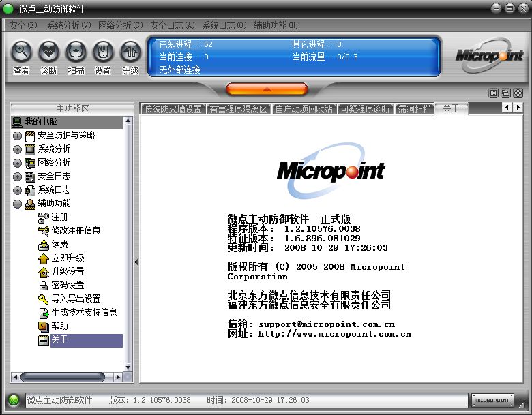532x415 pixels.
Task: Click the MICROPOINT button in status bar
Action: [492, 400]
